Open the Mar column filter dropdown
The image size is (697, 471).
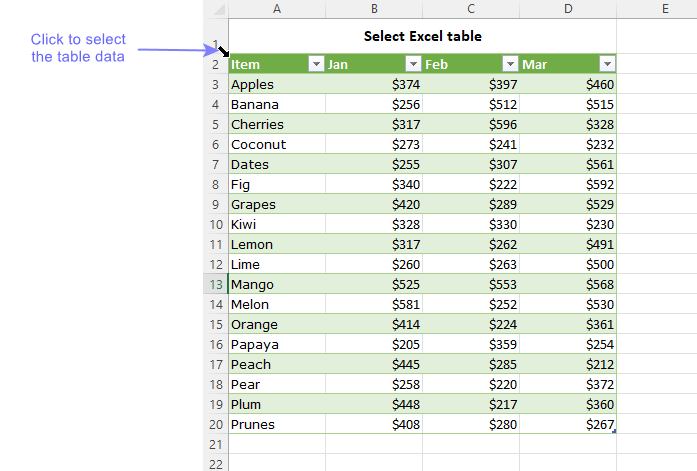click(606, 65)
